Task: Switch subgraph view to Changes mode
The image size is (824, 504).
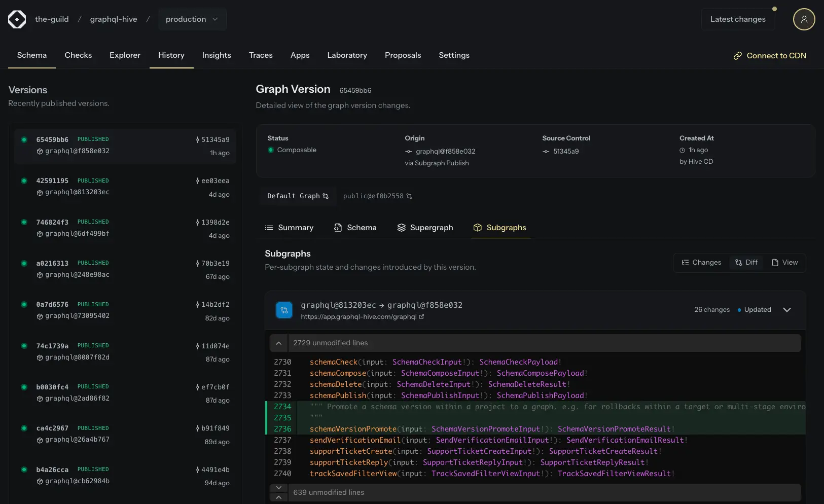Action: pyautogui.click(x=701, y=263)
